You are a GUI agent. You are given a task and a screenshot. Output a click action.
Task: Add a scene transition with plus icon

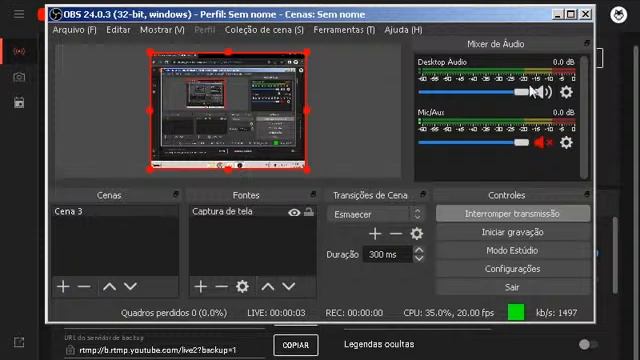pos(375,233)
